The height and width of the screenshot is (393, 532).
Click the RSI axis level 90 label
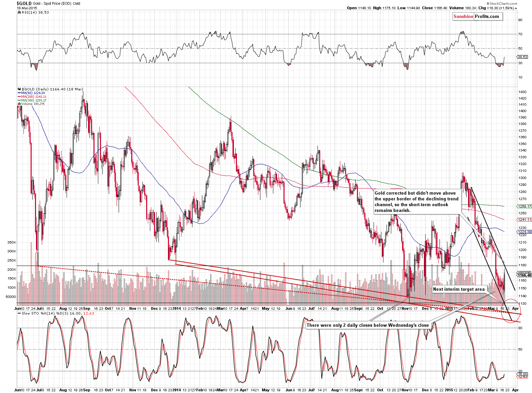click(x=520, y=20)
